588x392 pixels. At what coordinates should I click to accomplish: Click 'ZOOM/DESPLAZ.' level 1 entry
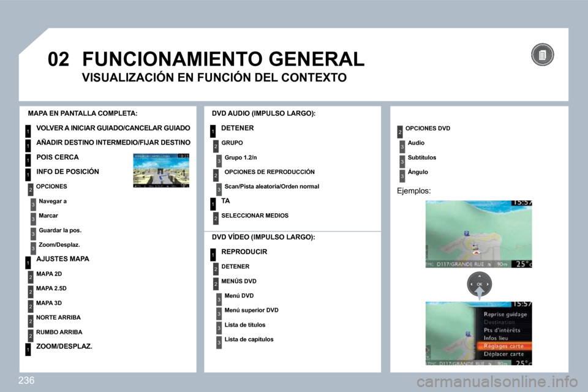(x=64, y=346)
